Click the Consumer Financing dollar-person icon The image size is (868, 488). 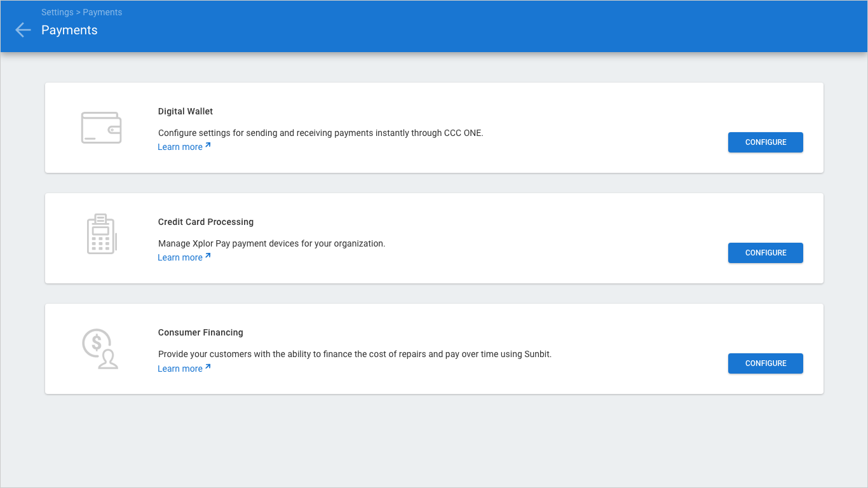click(100, 349)
